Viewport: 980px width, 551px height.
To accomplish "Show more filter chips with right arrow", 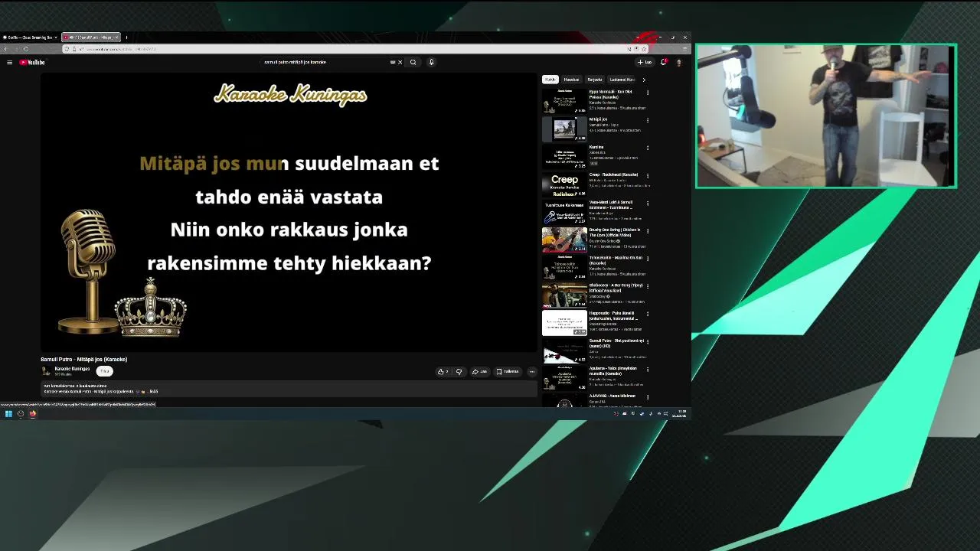I will point(644,80).
